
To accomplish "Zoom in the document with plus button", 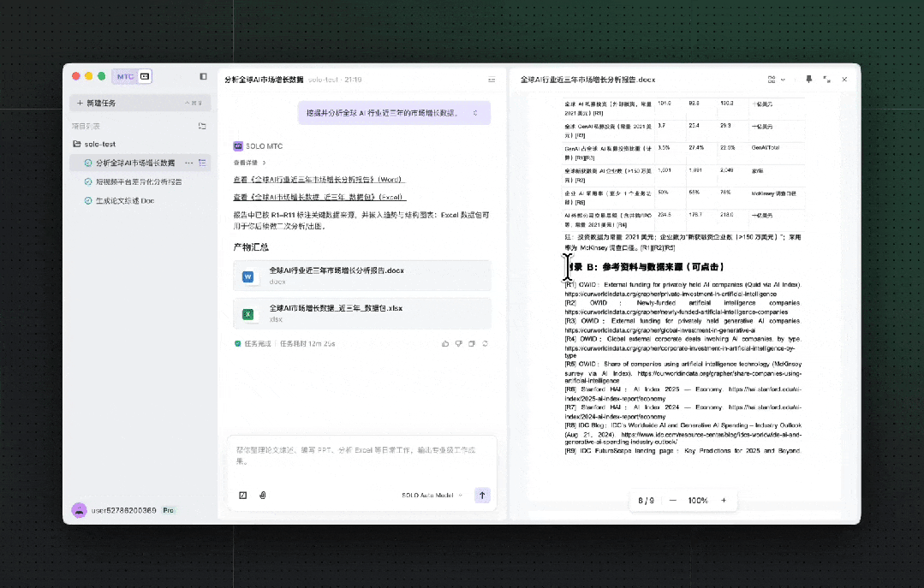I will 724,500.
